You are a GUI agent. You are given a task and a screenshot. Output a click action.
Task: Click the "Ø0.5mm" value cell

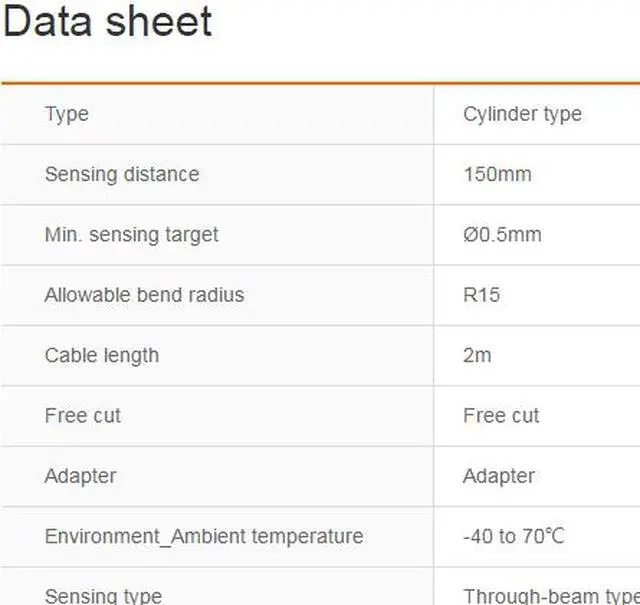502,235
